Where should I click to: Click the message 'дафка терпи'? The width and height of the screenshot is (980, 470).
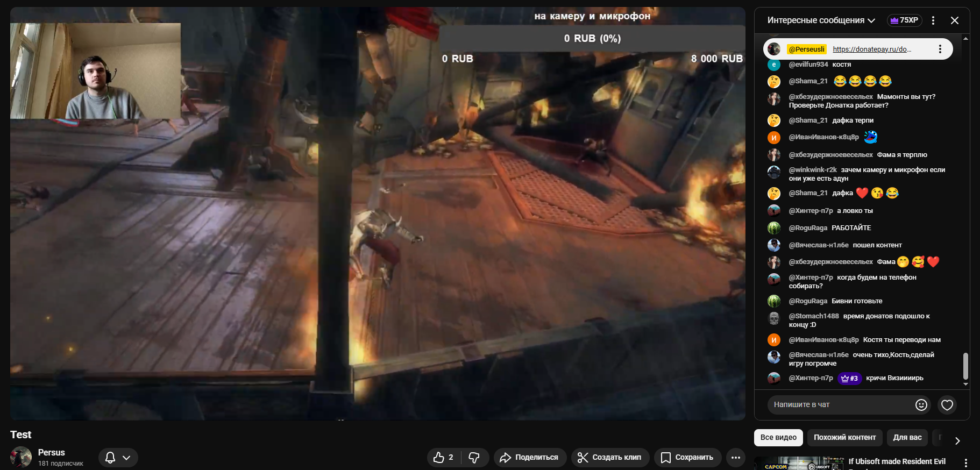853,120
